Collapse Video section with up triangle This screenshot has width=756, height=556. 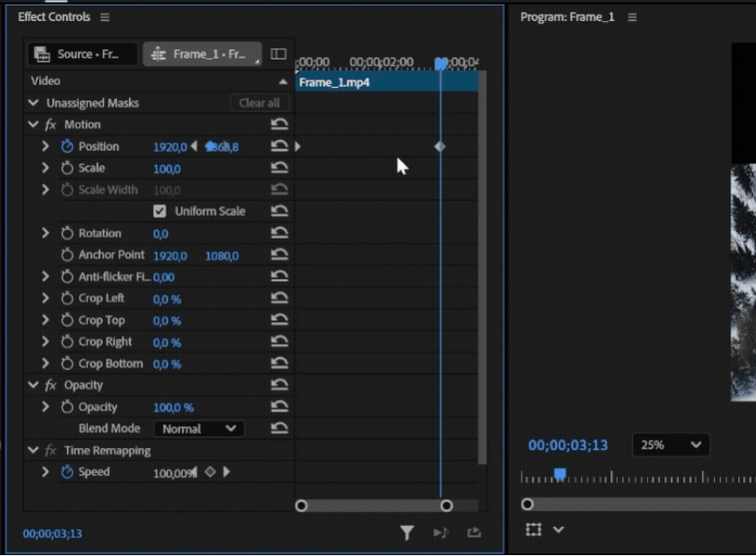click(x=283, y=81)
